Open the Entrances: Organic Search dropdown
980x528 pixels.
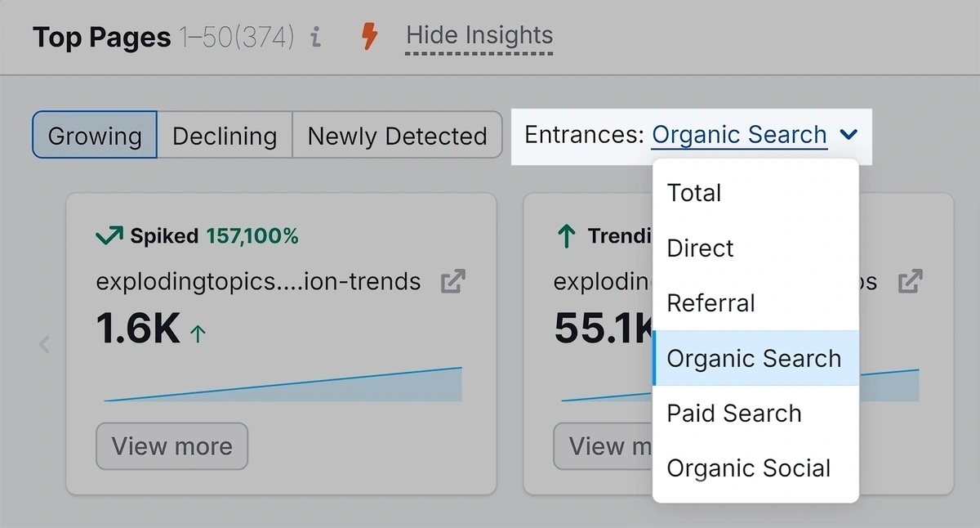tap(737, 134)
